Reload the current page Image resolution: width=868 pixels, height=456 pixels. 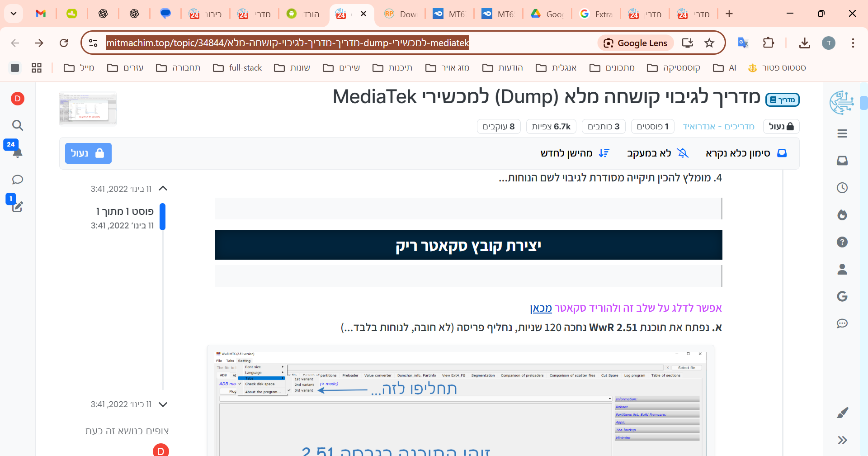(64, 43)
